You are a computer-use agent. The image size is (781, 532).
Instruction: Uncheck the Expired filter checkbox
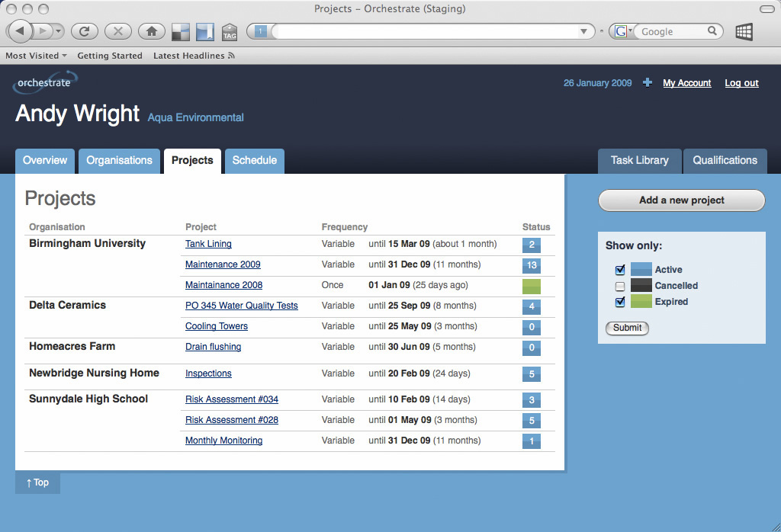620,302
